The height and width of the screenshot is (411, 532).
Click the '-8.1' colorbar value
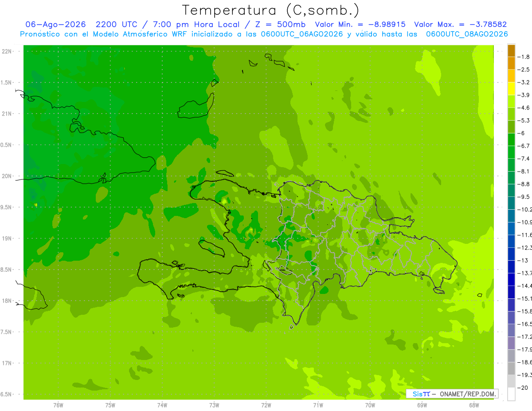click(524, 171)
